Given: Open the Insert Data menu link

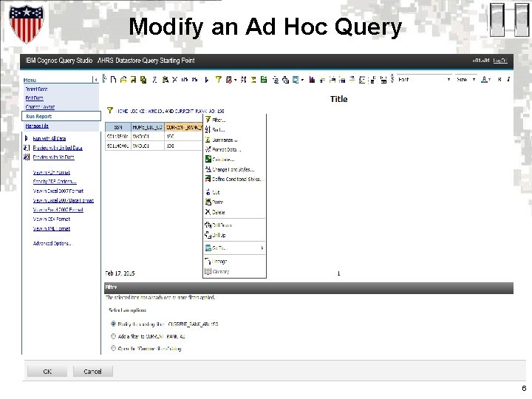Looking at the screenshot, I should coord(36,89).
